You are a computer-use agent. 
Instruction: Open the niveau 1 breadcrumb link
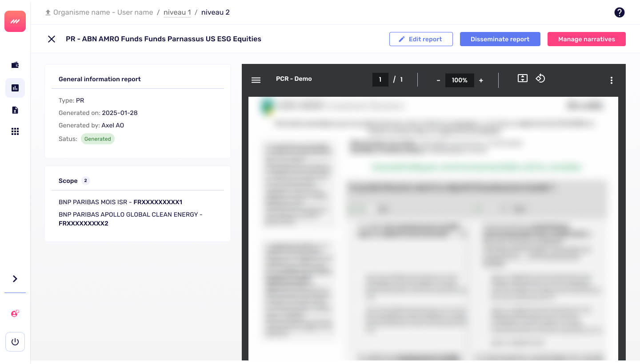pyautogui.click(x=177, y=12)
